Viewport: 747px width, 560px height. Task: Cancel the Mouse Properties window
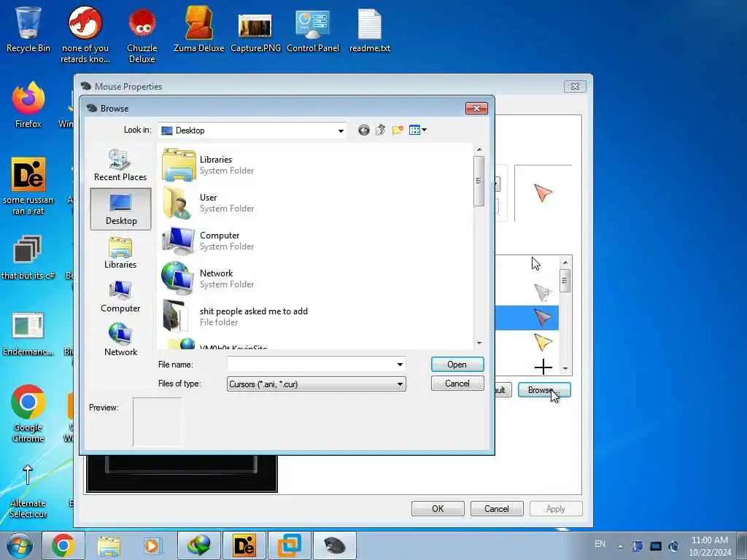pos(496,508)
